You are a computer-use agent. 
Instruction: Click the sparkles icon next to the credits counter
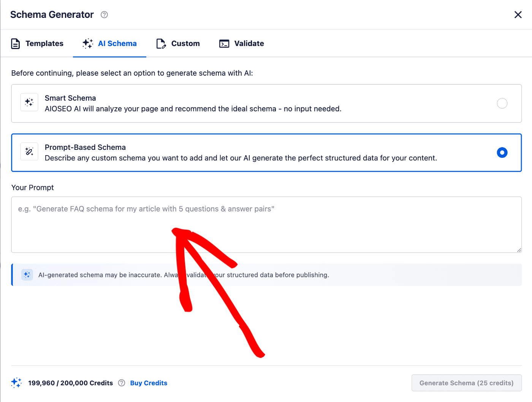[16, 383]
